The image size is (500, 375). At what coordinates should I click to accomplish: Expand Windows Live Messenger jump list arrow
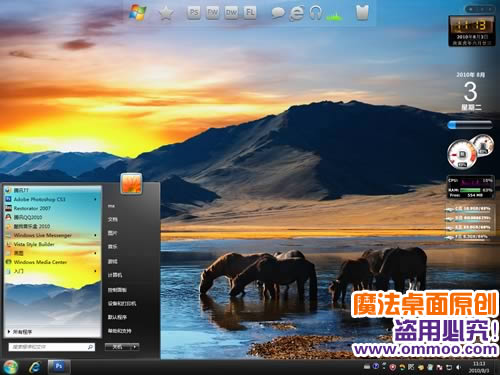tap(95, 235)
